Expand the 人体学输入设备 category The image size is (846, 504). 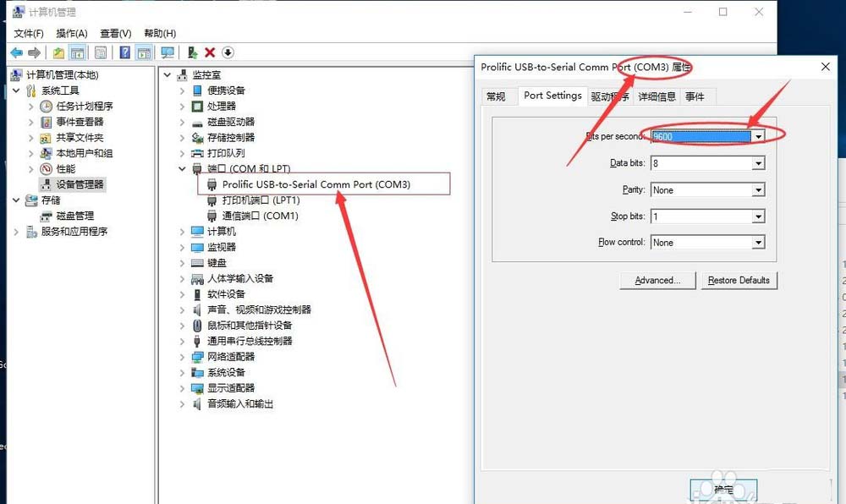pyautogui.click(x=183, y=279)
